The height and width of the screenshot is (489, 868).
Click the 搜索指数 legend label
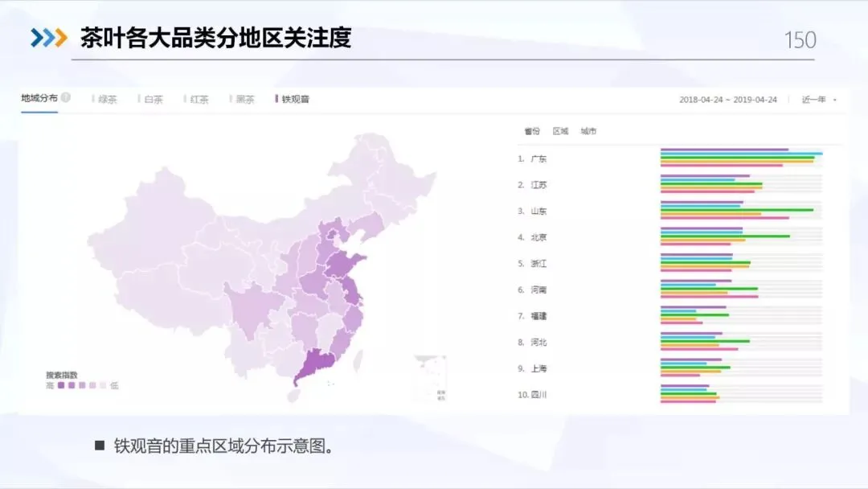(x=61, y=375)
